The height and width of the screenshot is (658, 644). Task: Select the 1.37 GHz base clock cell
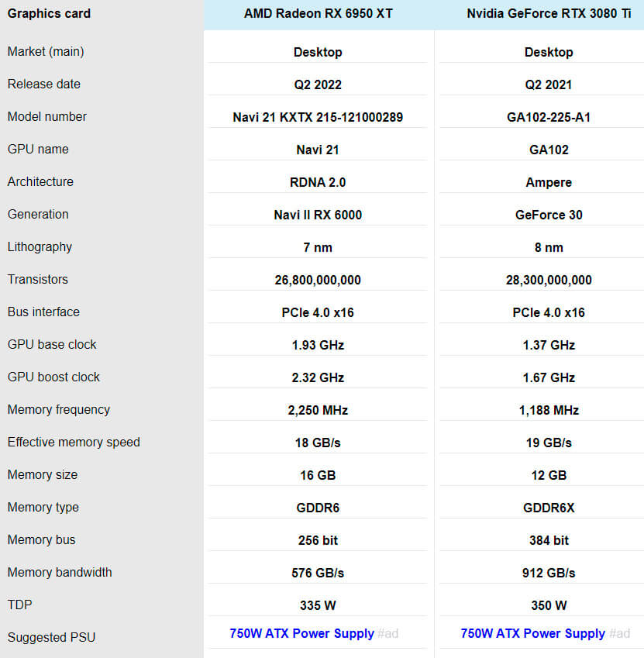point(549,345)
